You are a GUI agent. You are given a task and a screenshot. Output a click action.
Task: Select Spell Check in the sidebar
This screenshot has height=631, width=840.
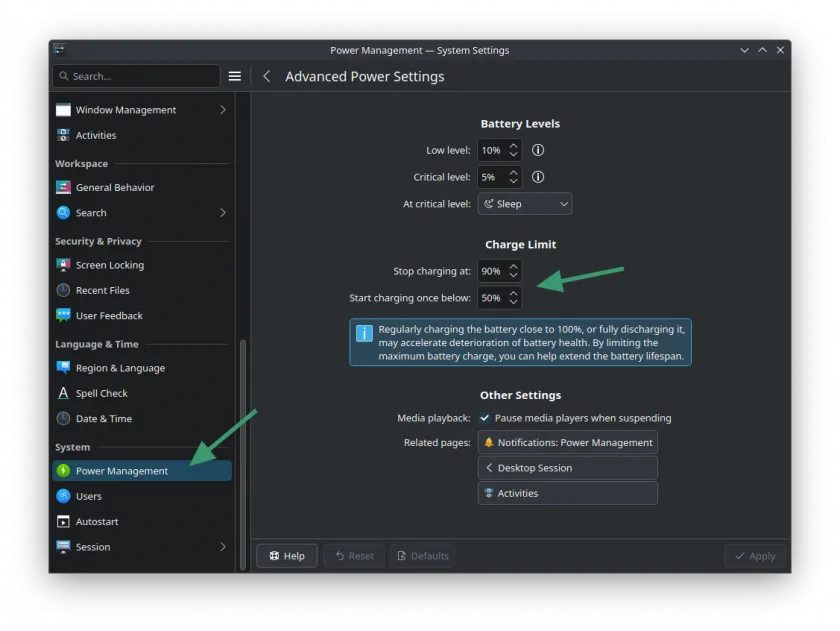pos(142,393)
